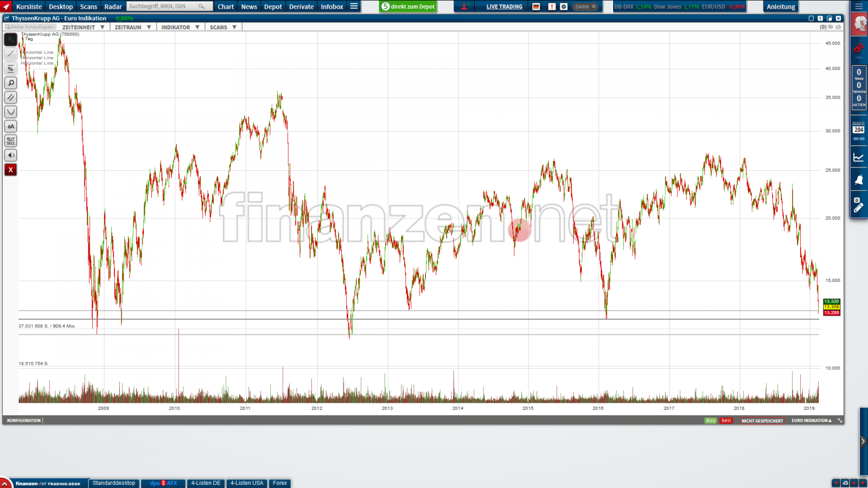Select the trend line drawing tool
This screenshot has height=488, width=868.
[x=10, y=54]
